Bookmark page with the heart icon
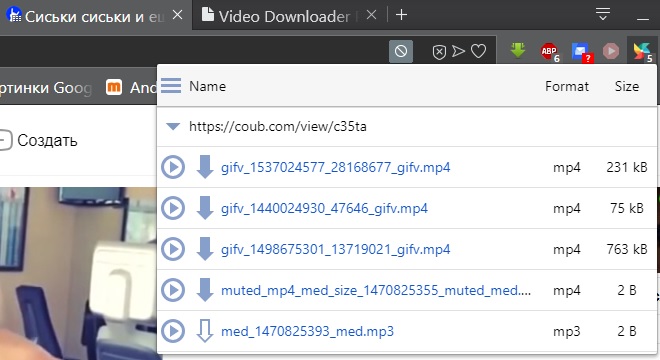Screen dimensions: 660x360 pos(478,51)
